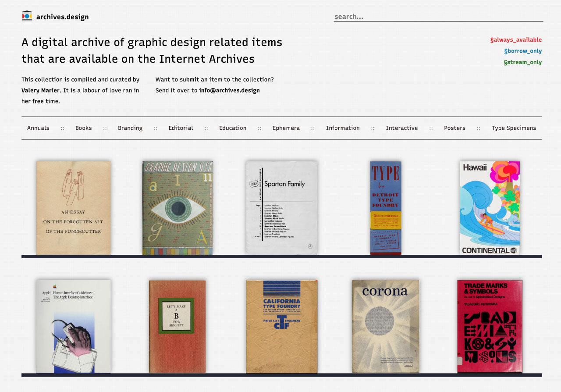
Task: Open the Valery Marier link
Action: pyautogui.click(x=40, y=90)
